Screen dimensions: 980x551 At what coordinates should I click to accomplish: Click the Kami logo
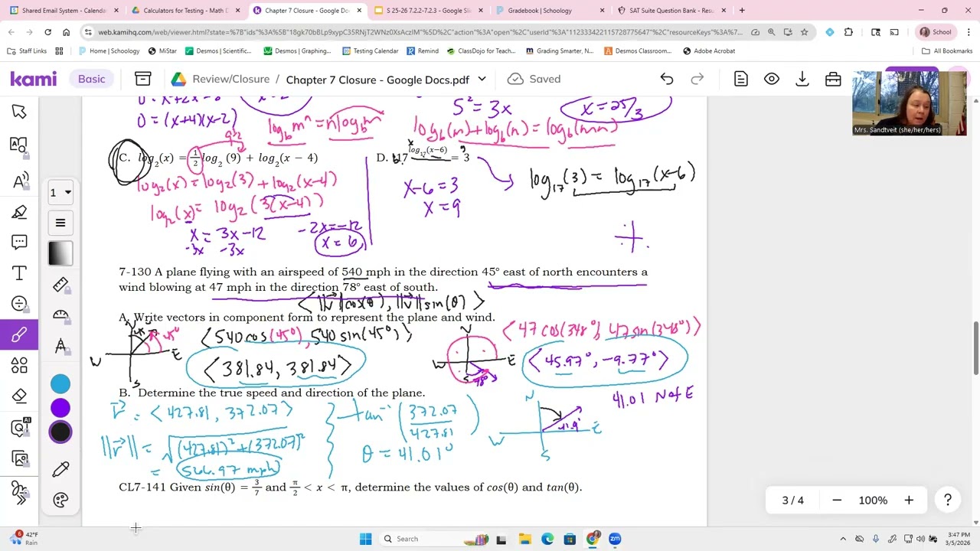[x=33, y=79]
